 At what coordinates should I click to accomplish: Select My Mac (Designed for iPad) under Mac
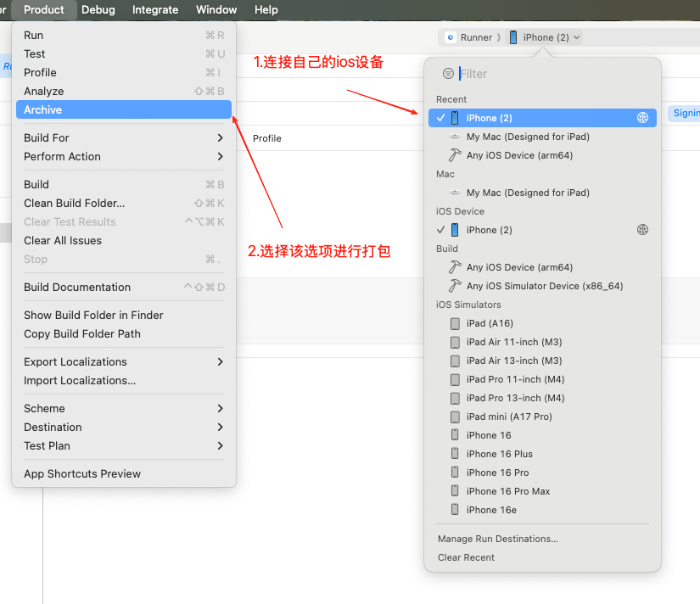pyautogui.click(x=542, y=193)
